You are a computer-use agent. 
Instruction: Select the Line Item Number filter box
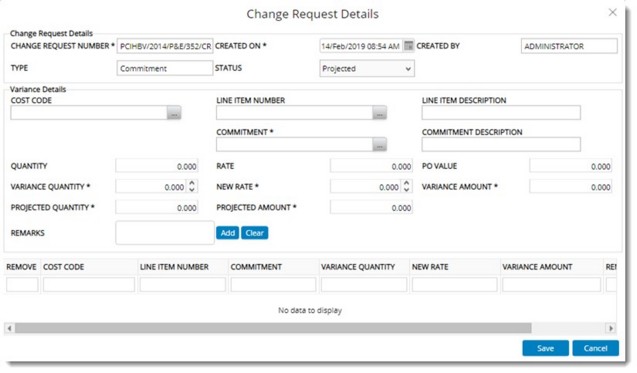[x=183, y=284]
